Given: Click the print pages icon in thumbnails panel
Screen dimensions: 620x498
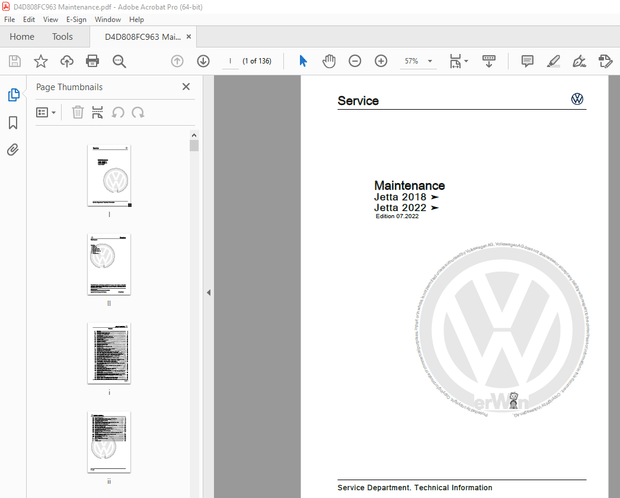Looking at the screenshot, I should (97, 113).
